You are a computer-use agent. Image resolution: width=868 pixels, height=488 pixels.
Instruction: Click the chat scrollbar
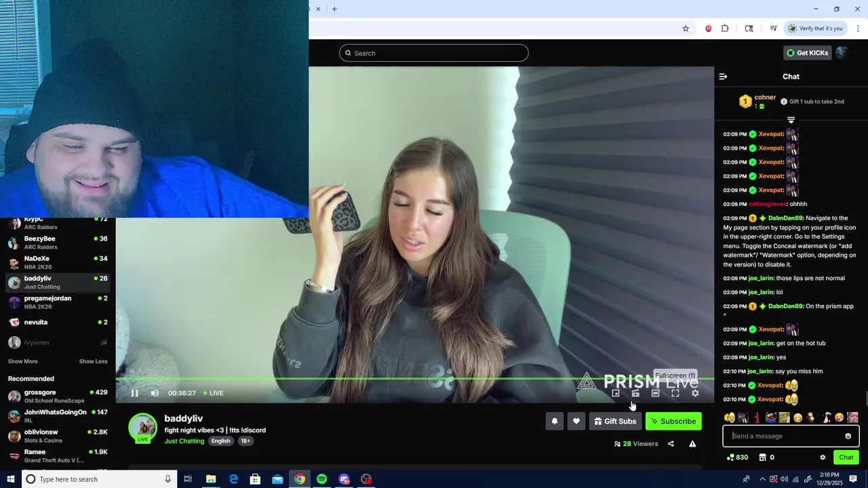tap(865, 399)
